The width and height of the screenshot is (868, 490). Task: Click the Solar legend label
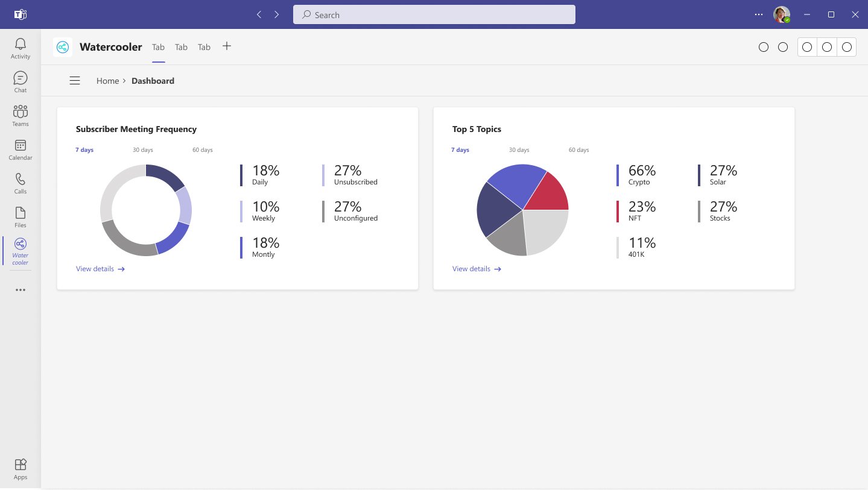718,182
